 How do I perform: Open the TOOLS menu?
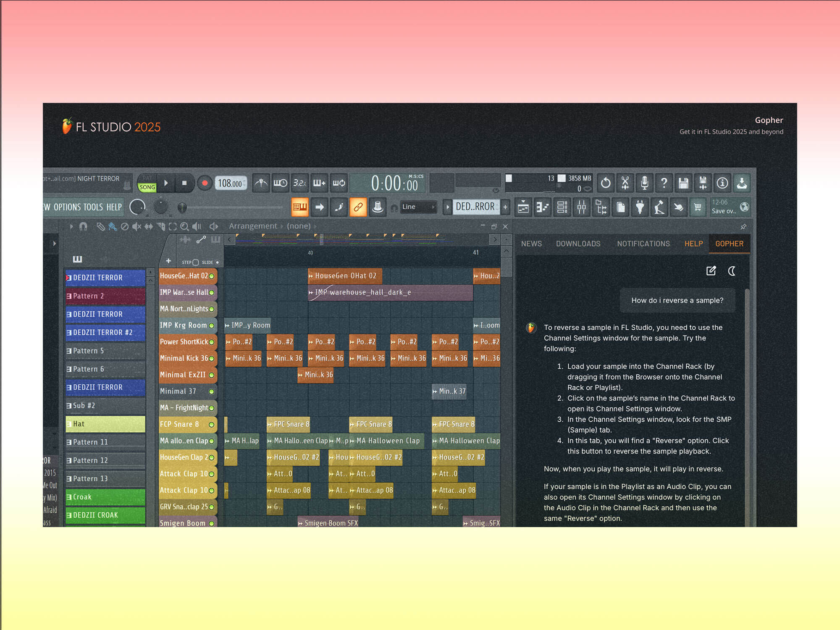coord(93,207)
